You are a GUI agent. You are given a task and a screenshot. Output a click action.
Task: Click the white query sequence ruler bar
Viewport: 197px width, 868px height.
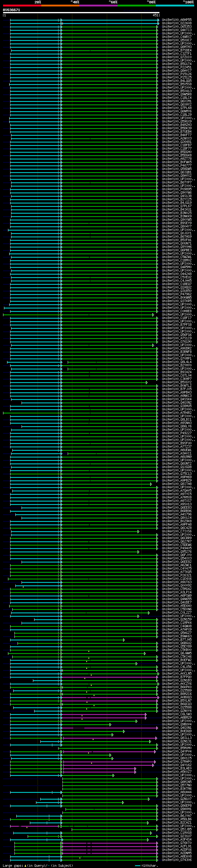coord(81,12)
